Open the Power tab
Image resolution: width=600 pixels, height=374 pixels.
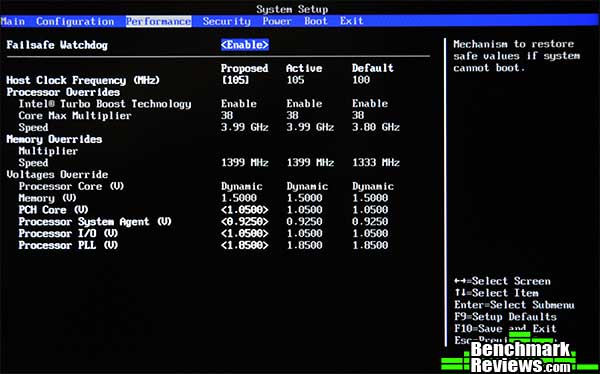[277, 21]
